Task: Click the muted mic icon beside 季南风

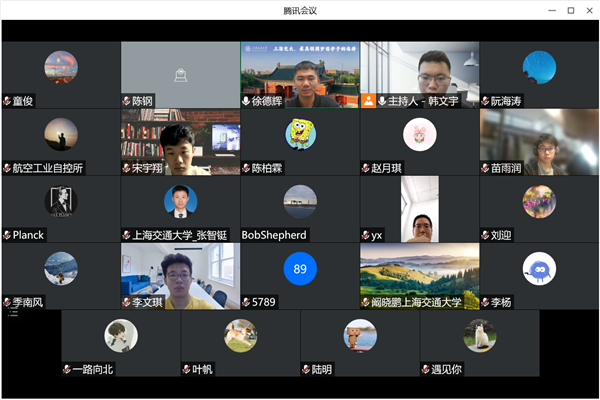Action: [7, 302]
